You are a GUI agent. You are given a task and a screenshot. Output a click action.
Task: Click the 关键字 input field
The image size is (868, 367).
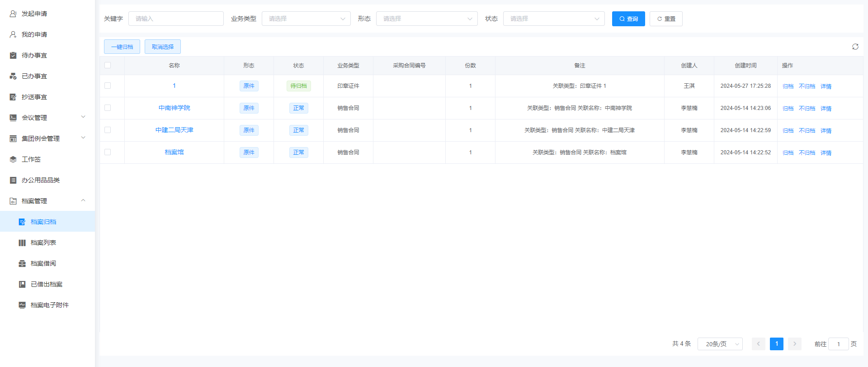point(176,19)
